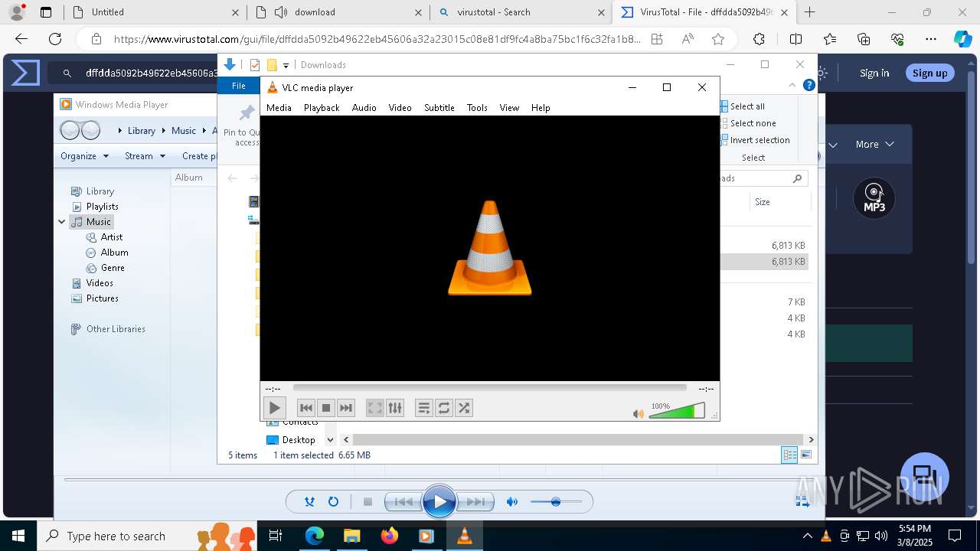Open the VLC Tools menu

tap(477, 108)
